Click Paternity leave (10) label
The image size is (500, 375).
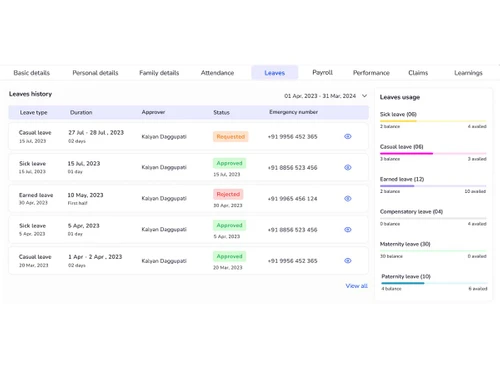[406, 276]
